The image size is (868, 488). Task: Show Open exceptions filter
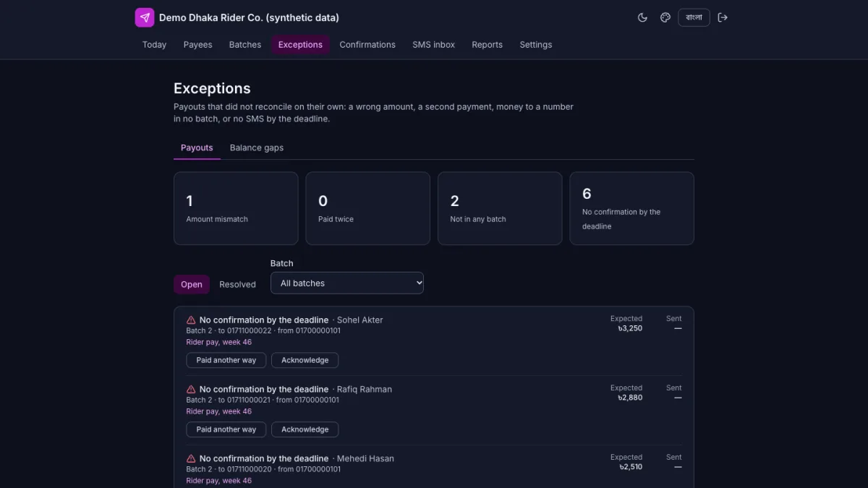pos(192,284)
